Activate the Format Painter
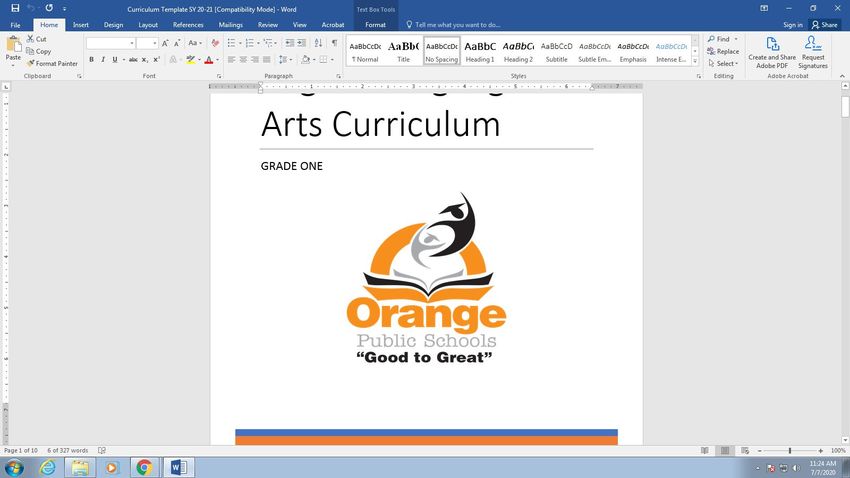The height and width of the screenshot is (478, 850). pyautogui.click(x=52, y=63)
